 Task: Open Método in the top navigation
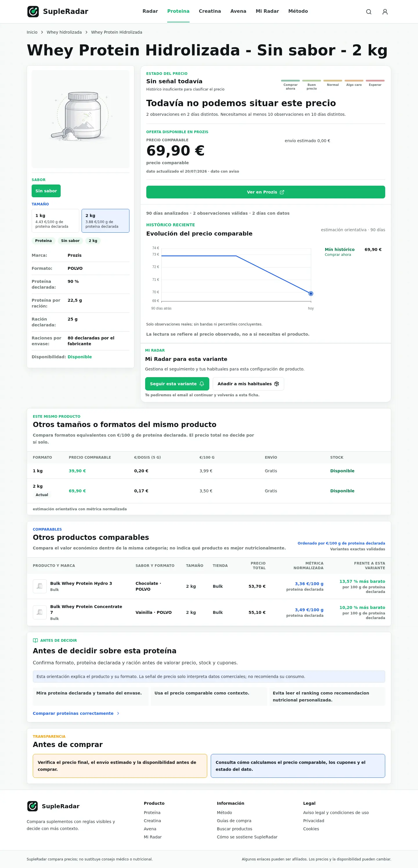298,11
